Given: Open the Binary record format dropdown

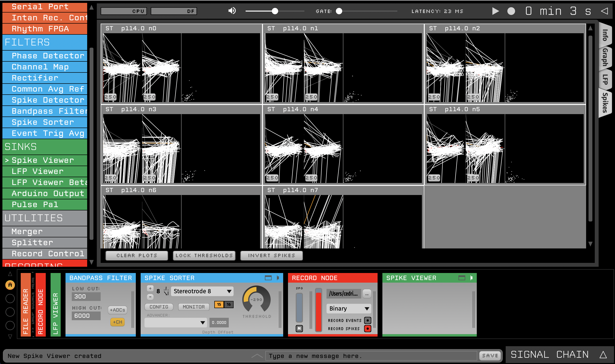Looking at the screenshot, I should tap(349, 309).
